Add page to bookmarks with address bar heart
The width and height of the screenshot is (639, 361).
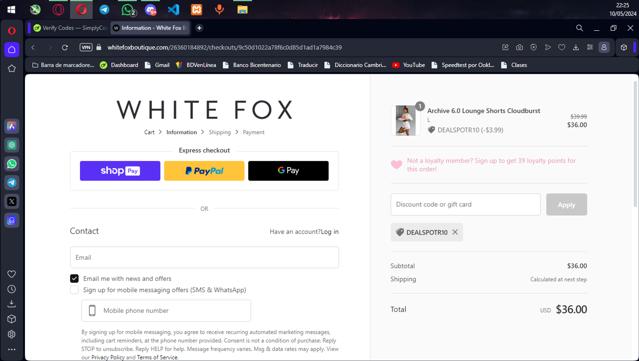coord(562,47)
